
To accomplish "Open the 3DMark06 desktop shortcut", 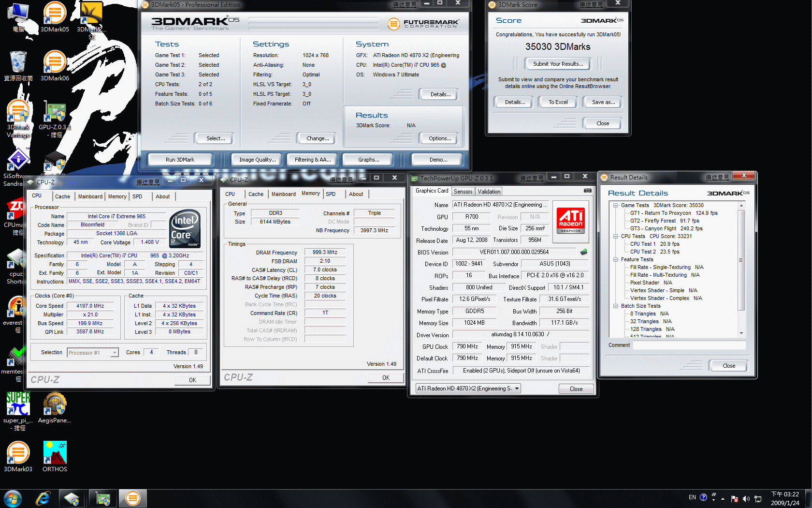I will pos(55,65).
